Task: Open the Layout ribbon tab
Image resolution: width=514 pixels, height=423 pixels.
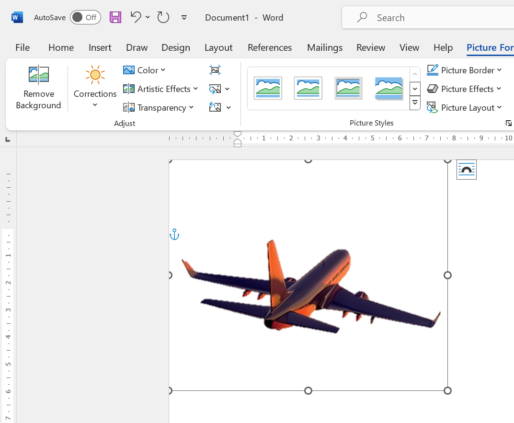Action: (218, 48)
